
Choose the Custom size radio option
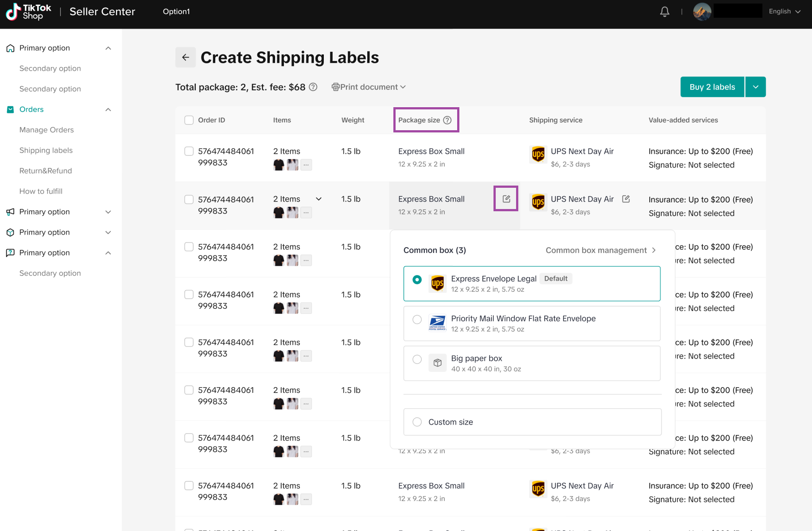[417, 422]
